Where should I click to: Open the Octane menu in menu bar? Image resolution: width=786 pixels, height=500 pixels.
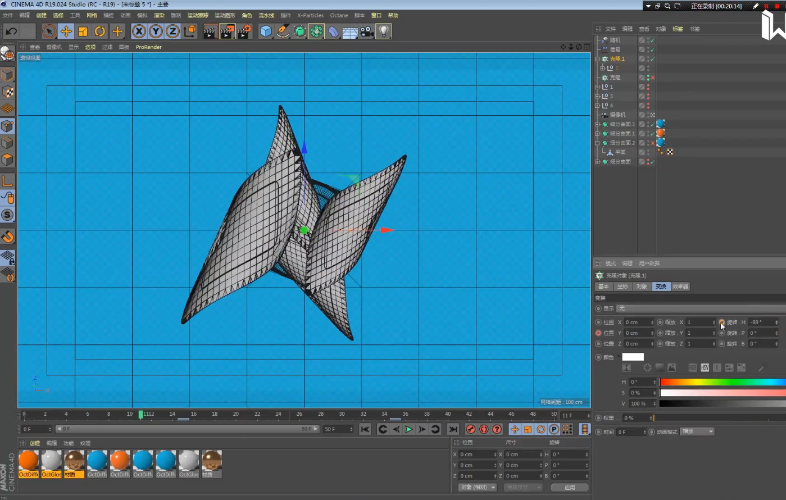pyautogui.click(x=338, y=16)
